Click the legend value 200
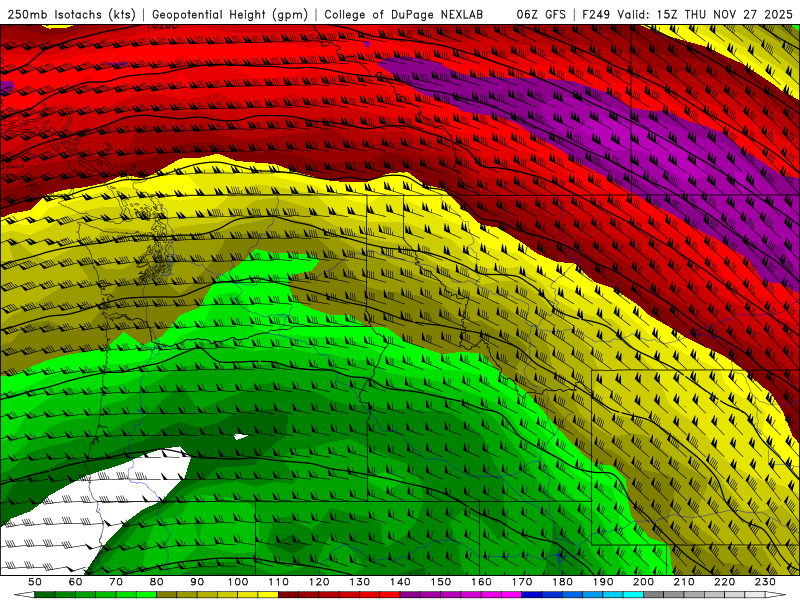The height and width of the screenshot is (600, 800). [643, 582]
